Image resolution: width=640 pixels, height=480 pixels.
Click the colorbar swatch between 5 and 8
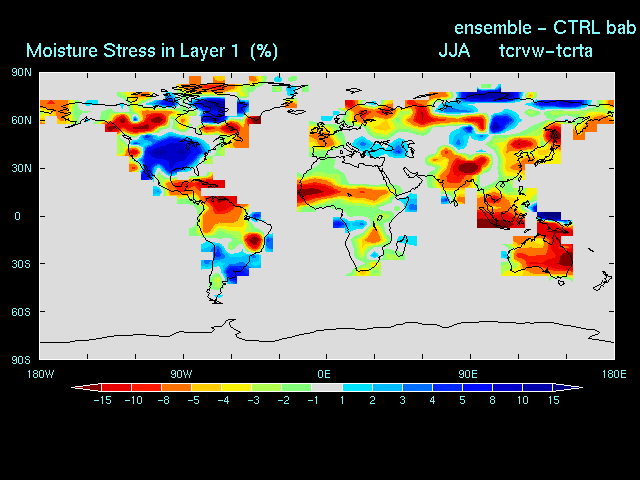click(x=477, y=387)
